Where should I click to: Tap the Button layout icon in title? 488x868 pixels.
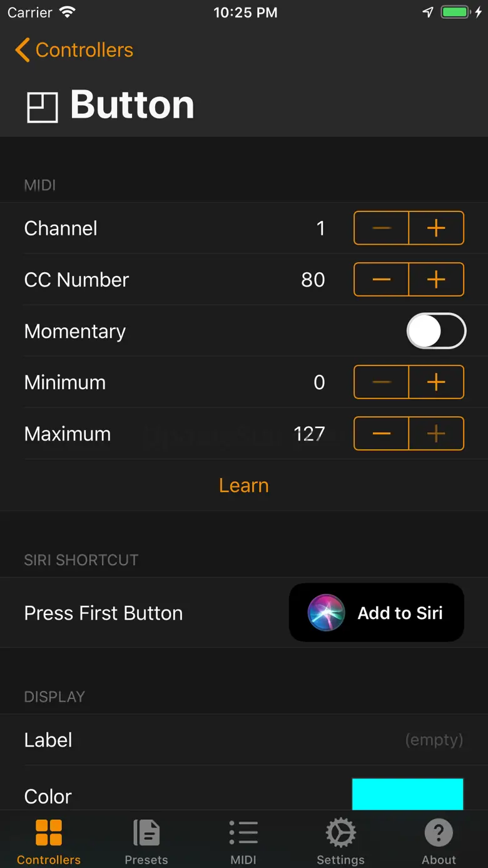(42, 107)
